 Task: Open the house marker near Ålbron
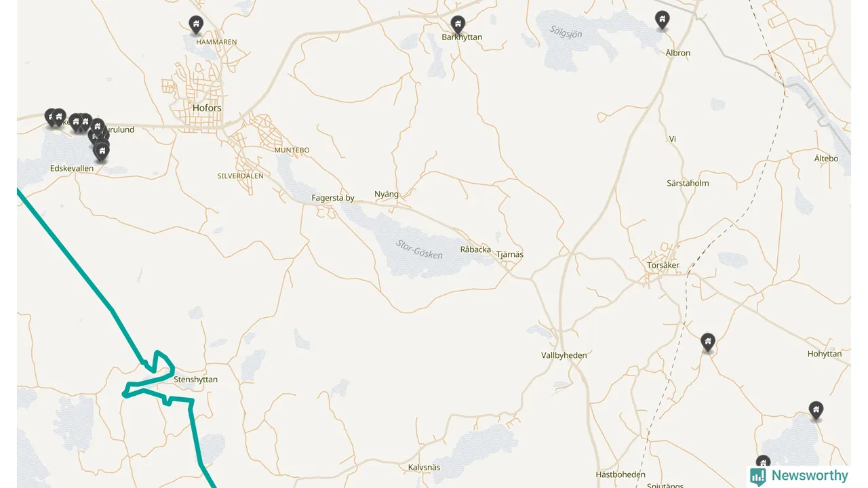click(663, 20)
